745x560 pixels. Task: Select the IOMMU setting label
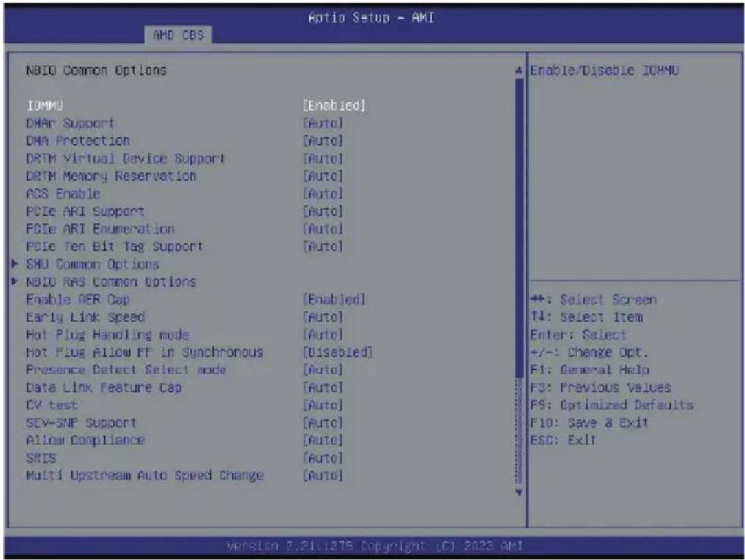[x=45, y=105]
